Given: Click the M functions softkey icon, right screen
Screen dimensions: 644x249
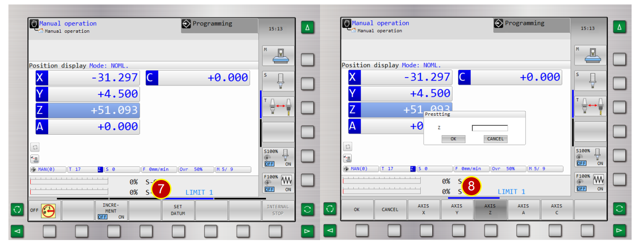Looking at the screenshot, I should point(590,55).
